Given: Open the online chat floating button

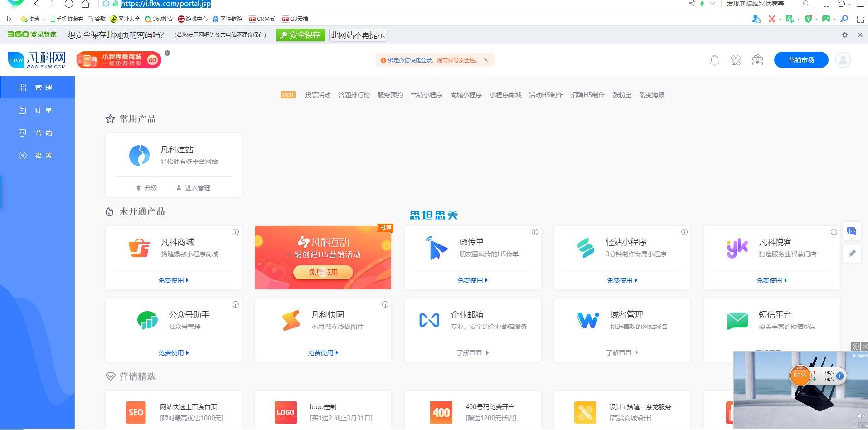Looking at the screenshot, I should click(x=852, y=232).
